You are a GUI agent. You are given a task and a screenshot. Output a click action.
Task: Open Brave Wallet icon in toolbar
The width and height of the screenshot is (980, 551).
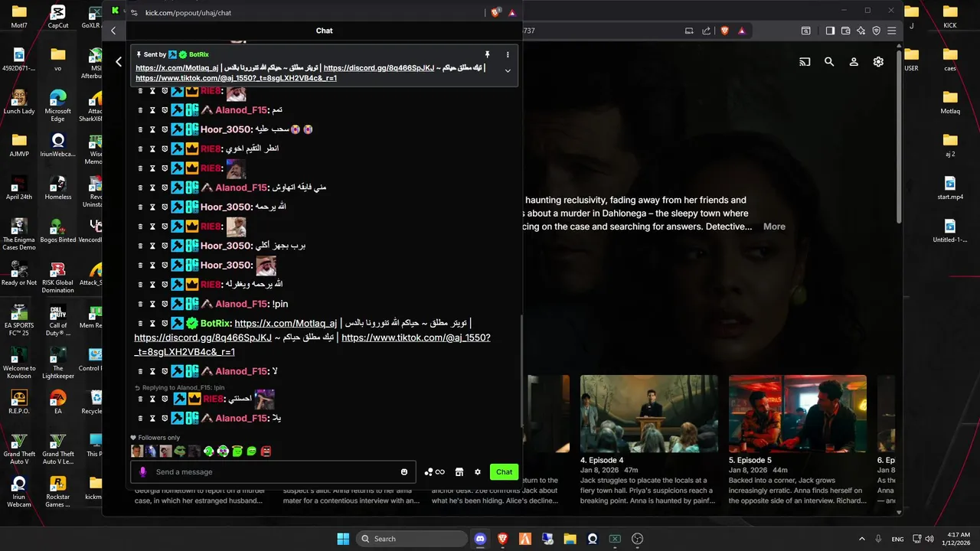845,31
